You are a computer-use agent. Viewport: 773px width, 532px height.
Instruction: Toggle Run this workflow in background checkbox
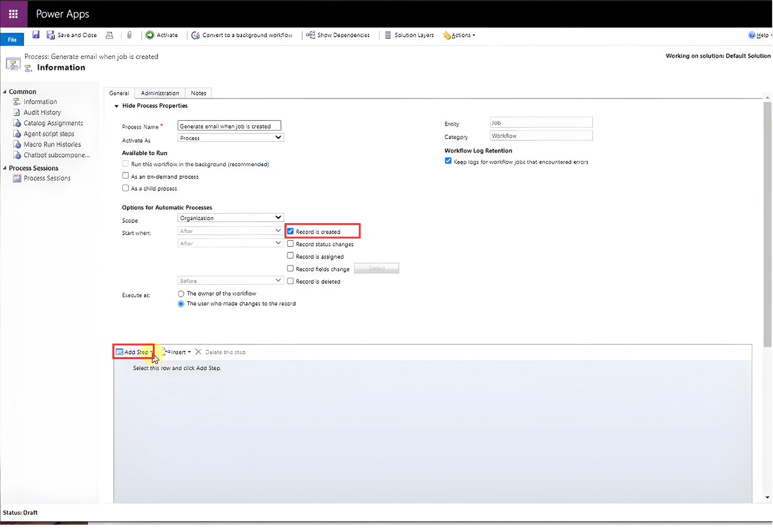[125, 164]
